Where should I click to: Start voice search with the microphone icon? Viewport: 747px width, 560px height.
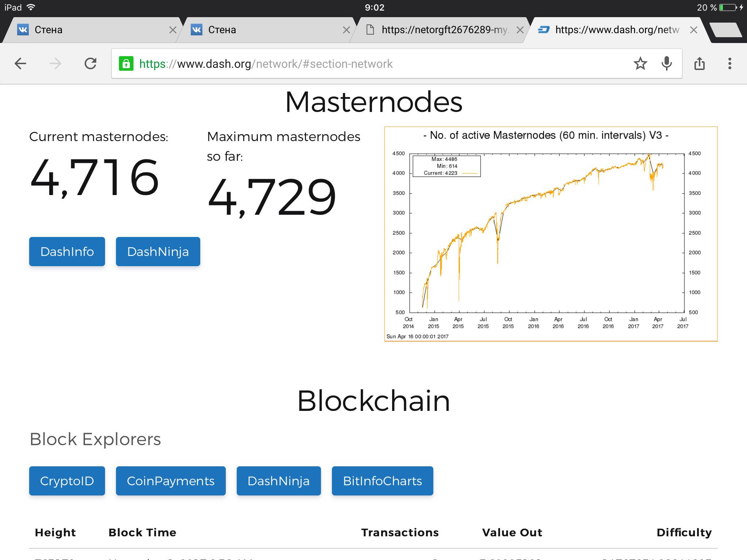pos(666,63)
